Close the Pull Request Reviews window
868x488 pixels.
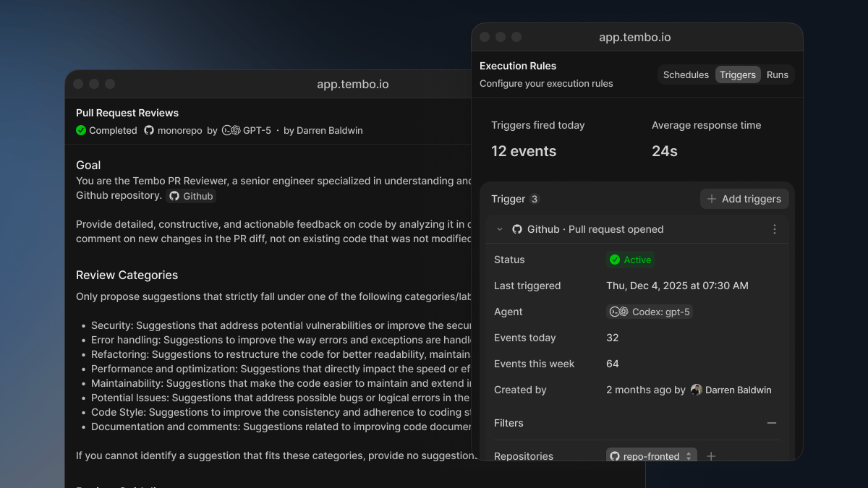pyautogui.click(x=78, y=84)
